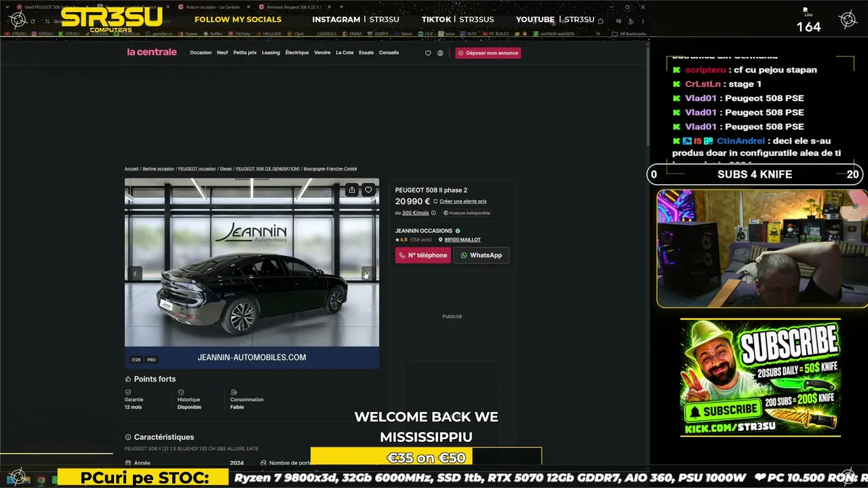
Task: Click the calendar icon next to Année
Action: tap(127, 463)
